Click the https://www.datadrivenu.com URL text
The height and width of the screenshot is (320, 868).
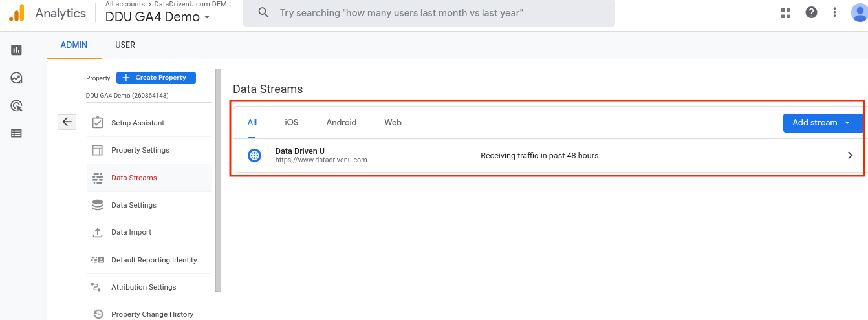tap(321, 160)
